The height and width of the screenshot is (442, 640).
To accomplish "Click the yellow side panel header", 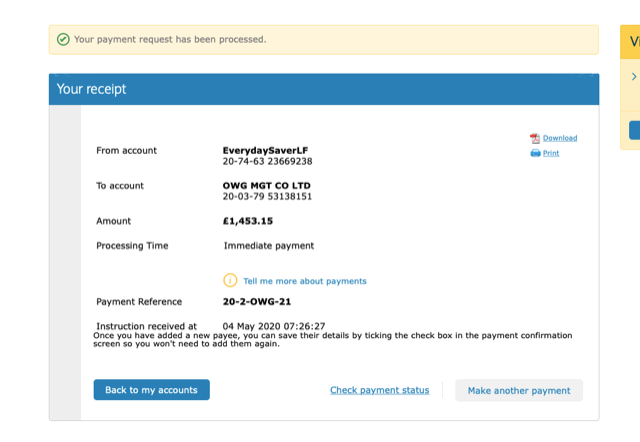I will (x=630, y=42).
